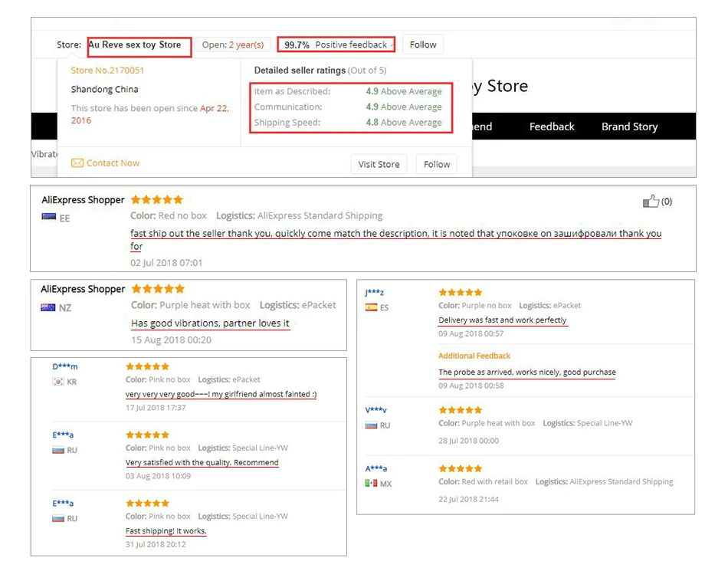This screenshot has width=728, height=568.
Task: Click Item as Described 4.9 rating row
Action: (348, 91)
